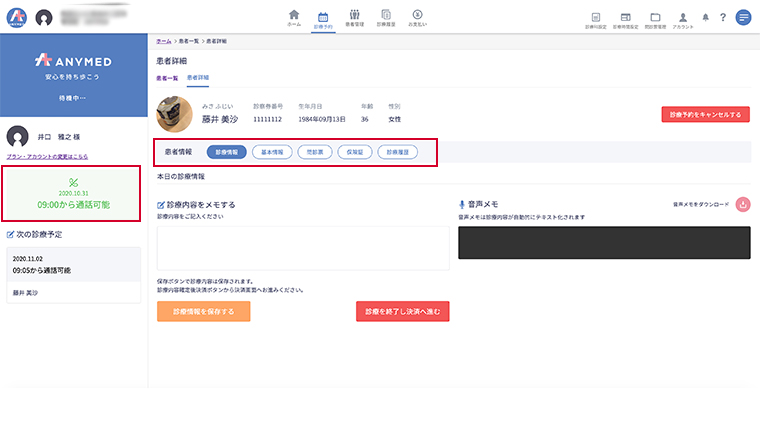Open notifications bell icon
This screenshot has height=440, width=760.
[x=705, y=18]
